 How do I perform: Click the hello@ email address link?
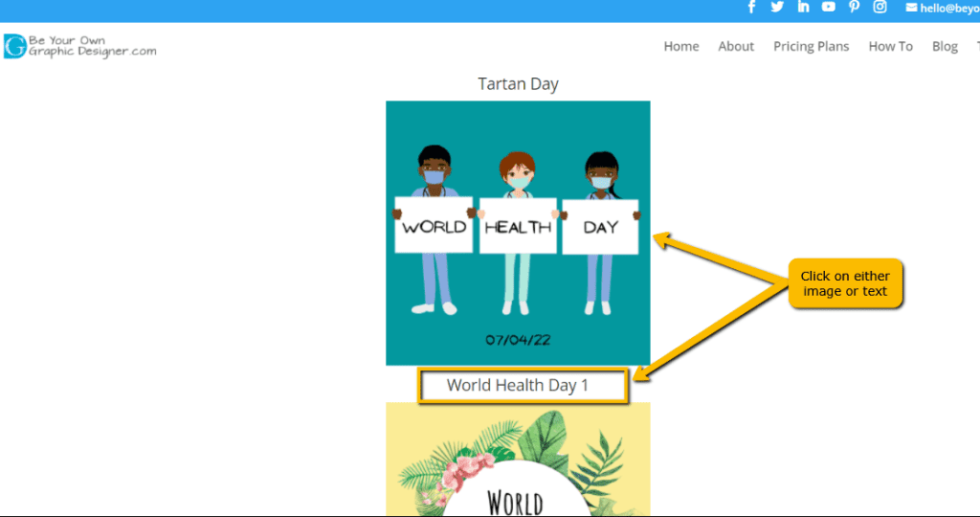(x=943, y=8)
